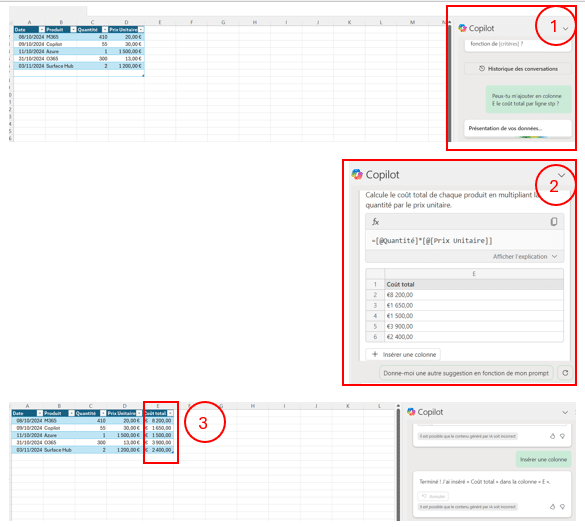
Task: Click plus Insérer une colonne button
Action: pos(403,354)
